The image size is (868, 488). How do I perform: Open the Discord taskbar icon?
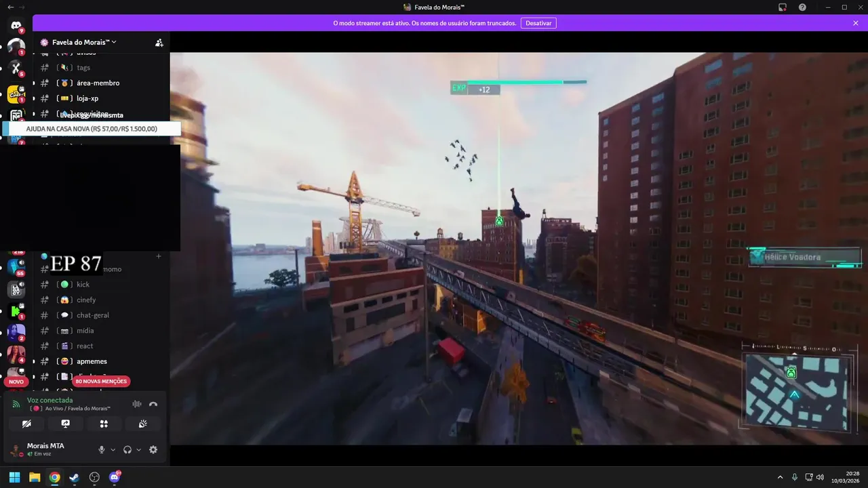pyautogui.click(x=115, y=477)
